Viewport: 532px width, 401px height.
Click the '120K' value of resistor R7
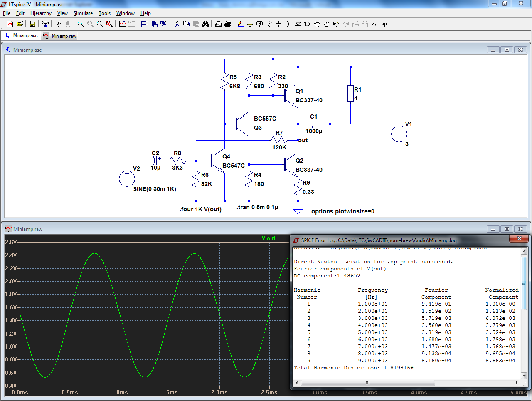coord(279,147)
